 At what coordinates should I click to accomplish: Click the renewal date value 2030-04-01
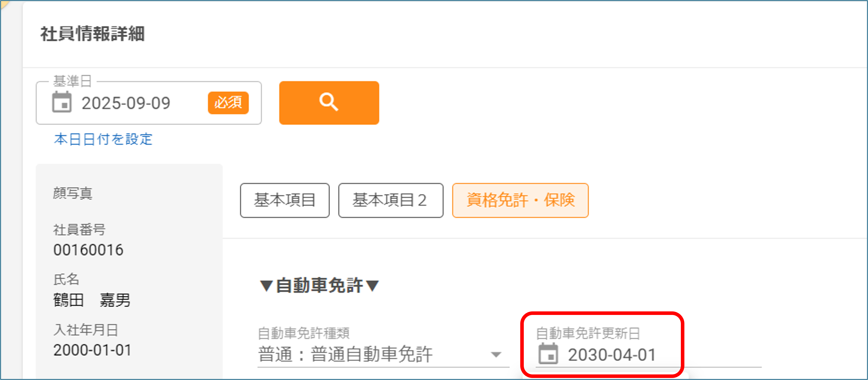612,355
